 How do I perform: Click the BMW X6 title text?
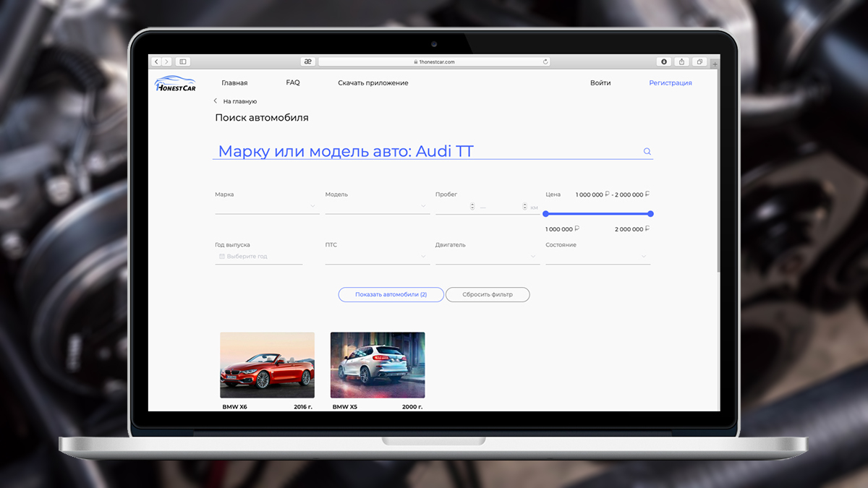click(235, 407)
